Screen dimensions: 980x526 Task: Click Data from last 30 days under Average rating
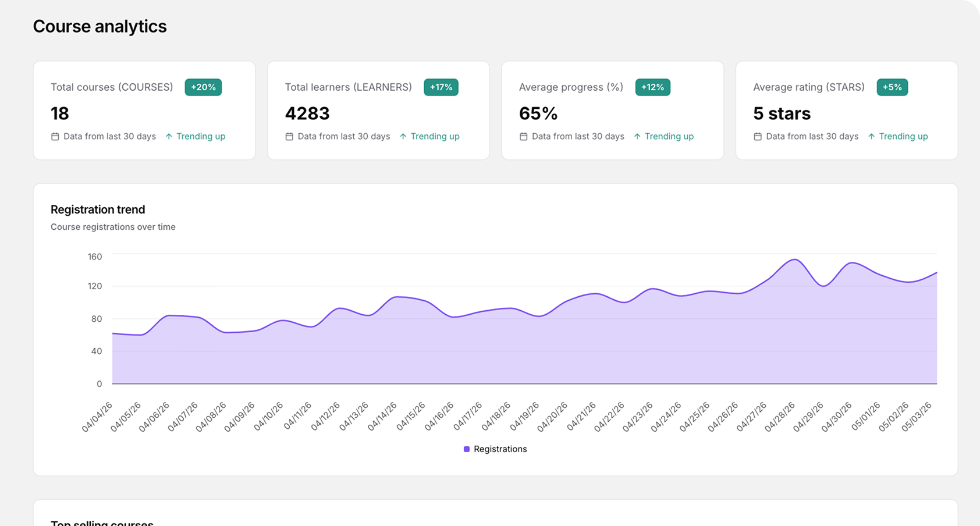click(812, 137)
